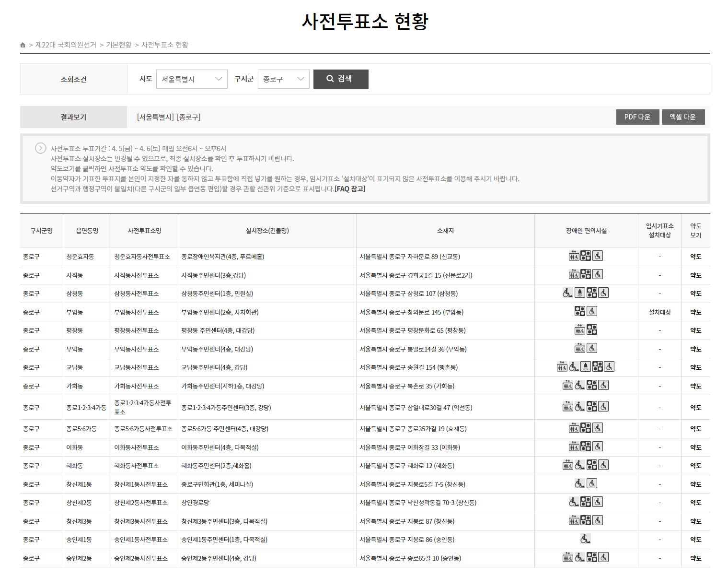Click the wheelchair icon in the 창신제1동 row
Viewport: 728px width, 576px height.
(592, 483)
